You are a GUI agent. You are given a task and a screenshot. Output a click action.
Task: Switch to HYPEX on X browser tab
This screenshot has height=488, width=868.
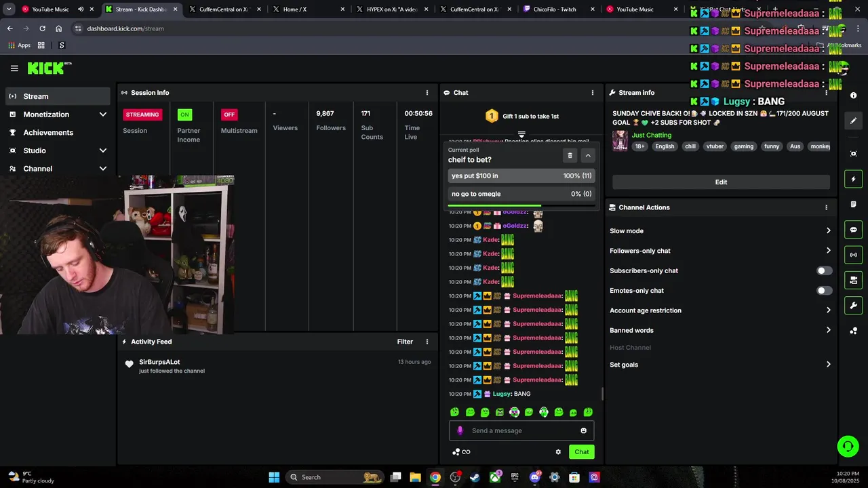393,9
